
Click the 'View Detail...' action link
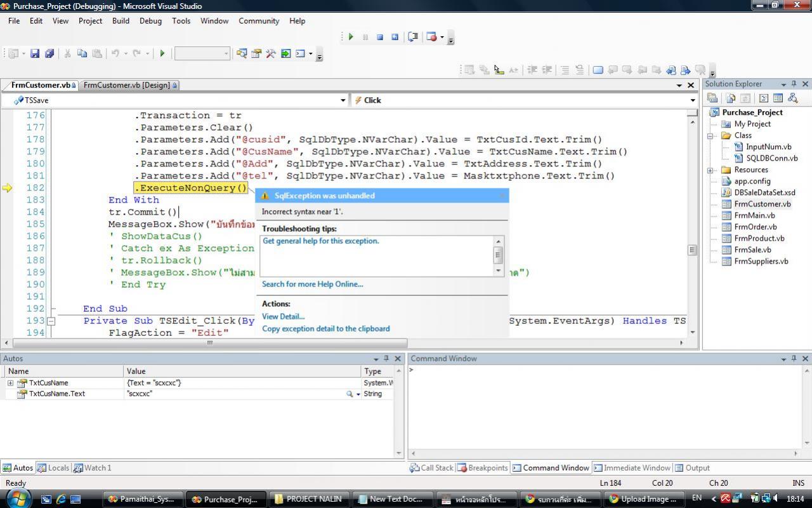[283, 316]
